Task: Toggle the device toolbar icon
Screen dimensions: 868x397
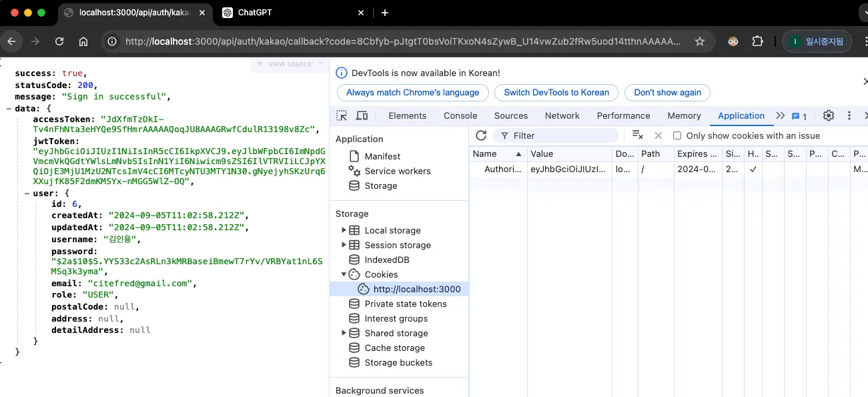Action: tap(362, 115)
